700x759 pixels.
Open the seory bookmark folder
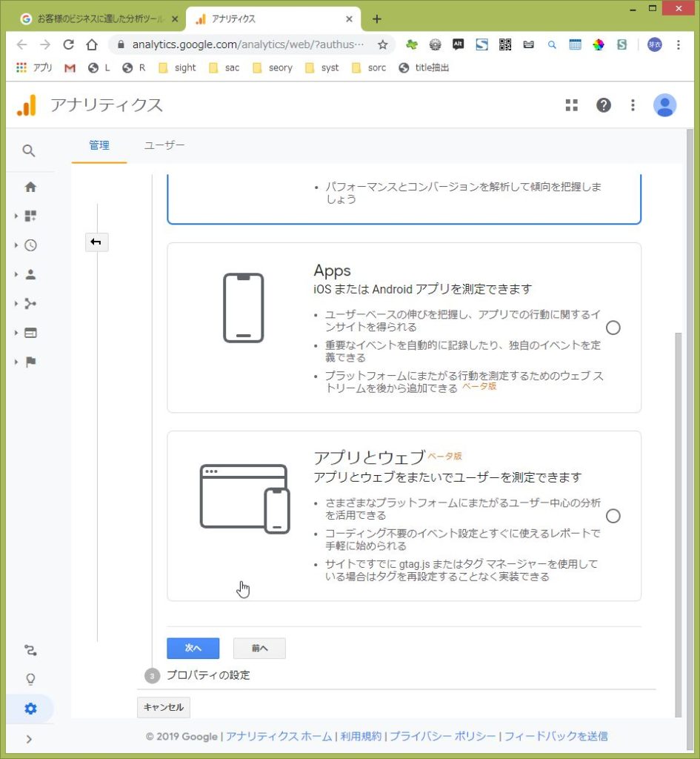[273, 67]
